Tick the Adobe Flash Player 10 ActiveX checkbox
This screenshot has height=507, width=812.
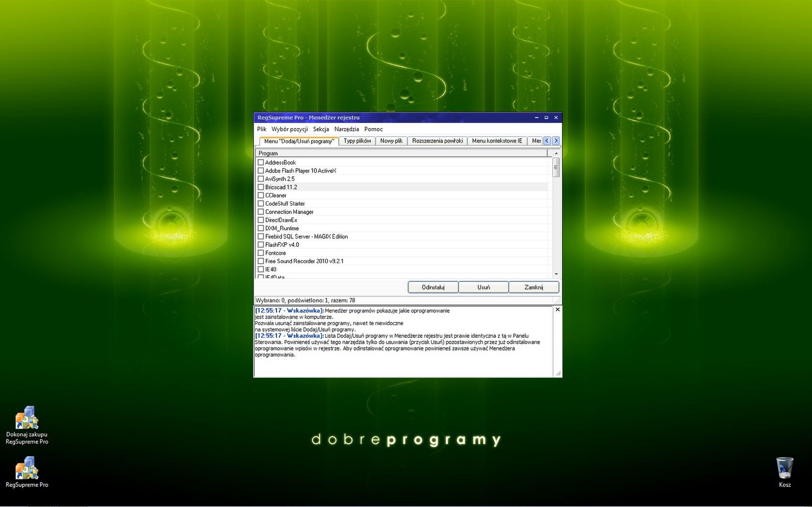tap(261, 171)
